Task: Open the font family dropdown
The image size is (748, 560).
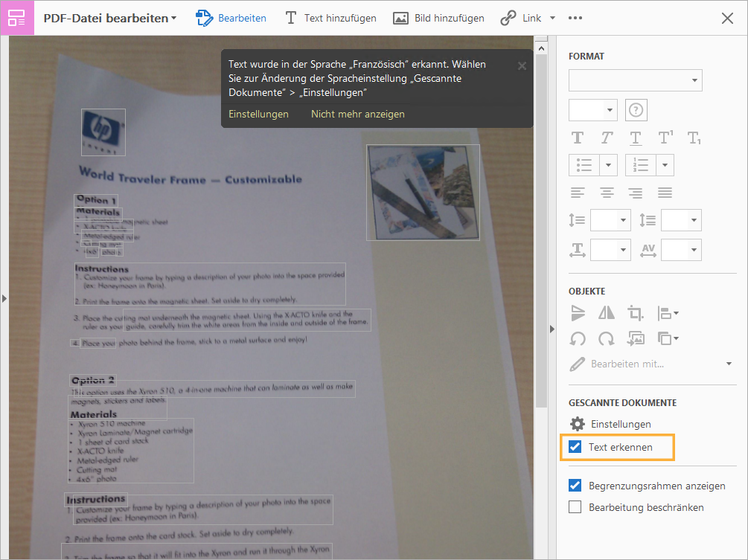Action: pyautogui.click(x=636, y=80)
